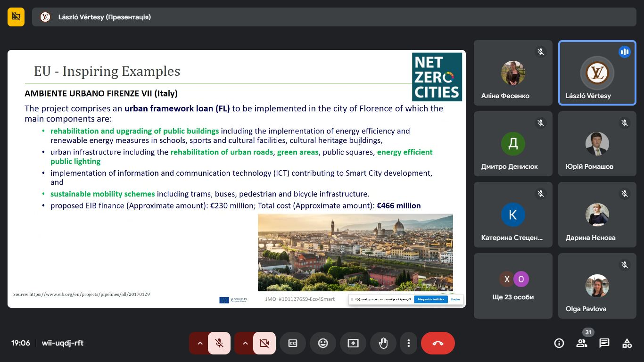Show the participants list

582,343
